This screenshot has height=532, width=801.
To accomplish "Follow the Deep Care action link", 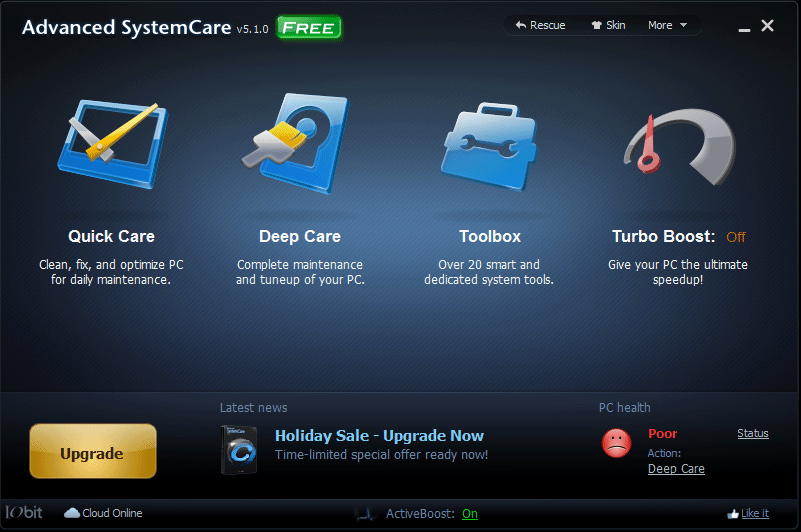I will (x=676, y=469).
